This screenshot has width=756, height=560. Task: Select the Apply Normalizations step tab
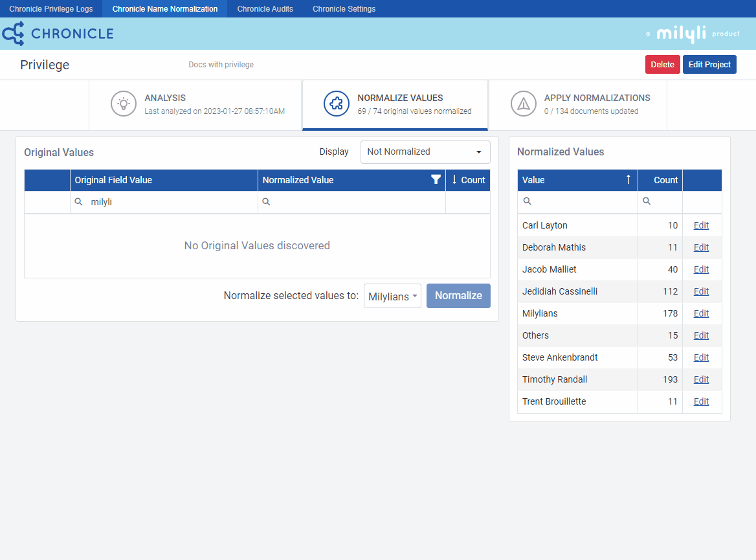click(577, 105)
